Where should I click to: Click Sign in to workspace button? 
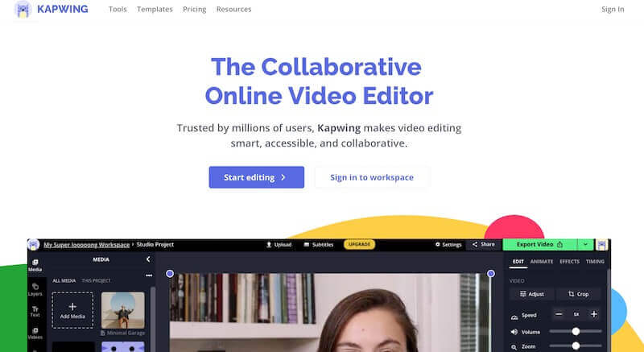tap(372, 177)
